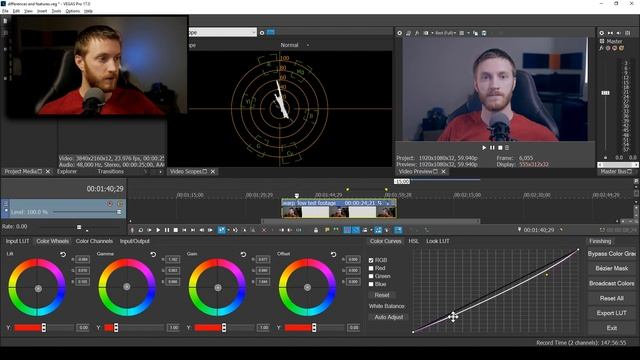Go to end of project
The width and height of the screenshot is (640, 360).
193,230
